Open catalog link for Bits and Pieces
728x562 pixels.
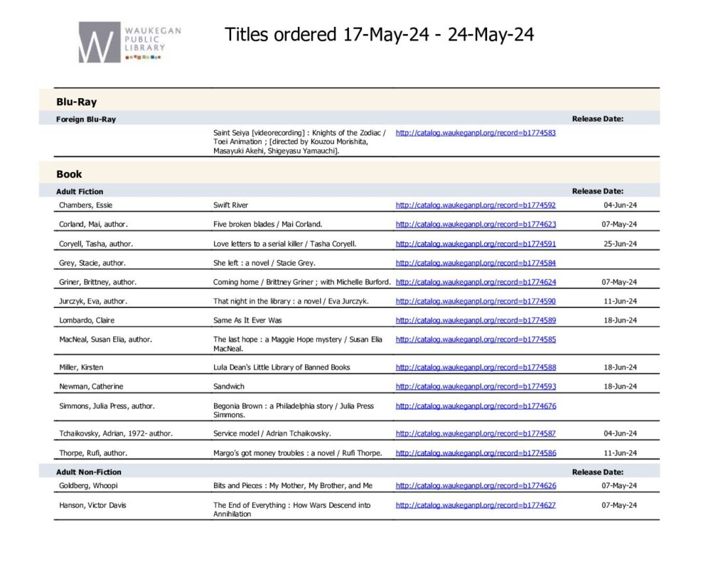coord(476,485)
